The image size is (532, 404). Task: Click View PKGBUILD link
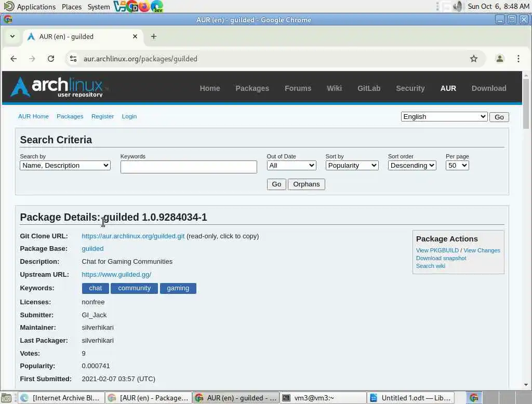pyautogui.click(x=437, y=250)
